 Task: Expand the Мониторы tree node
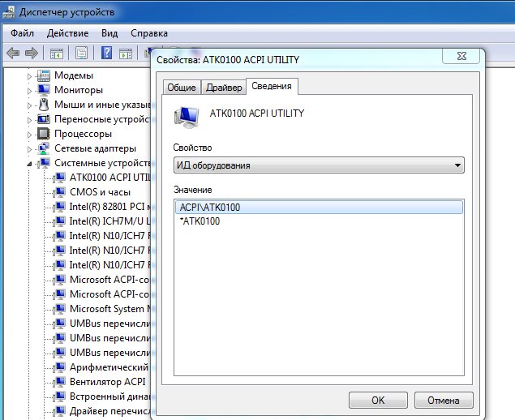coord(31,90)
